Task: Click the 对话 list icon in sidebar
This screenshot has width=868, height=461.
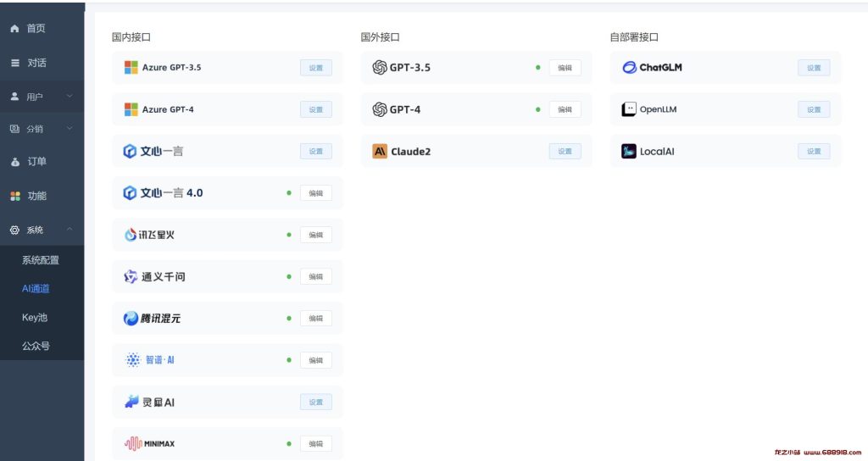Action: pos(15,63)
